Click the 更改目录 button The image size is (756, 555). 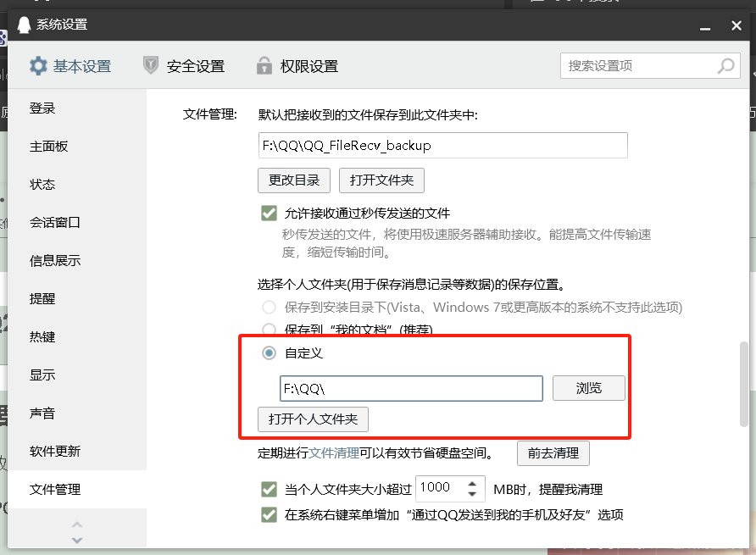tap(294, 180)
